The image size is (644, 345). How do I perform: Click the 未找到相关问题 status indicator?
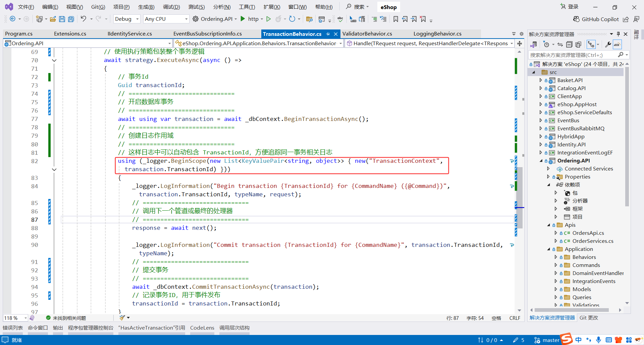click(x=66, y=318)
